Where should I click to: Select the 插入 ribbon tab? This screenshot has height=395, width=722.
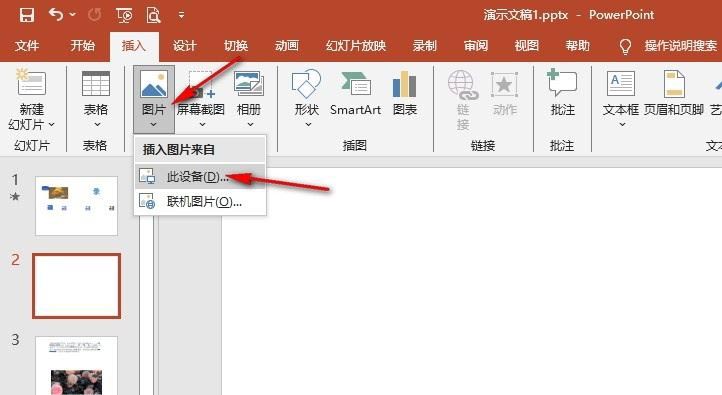(x=134, y=46)
